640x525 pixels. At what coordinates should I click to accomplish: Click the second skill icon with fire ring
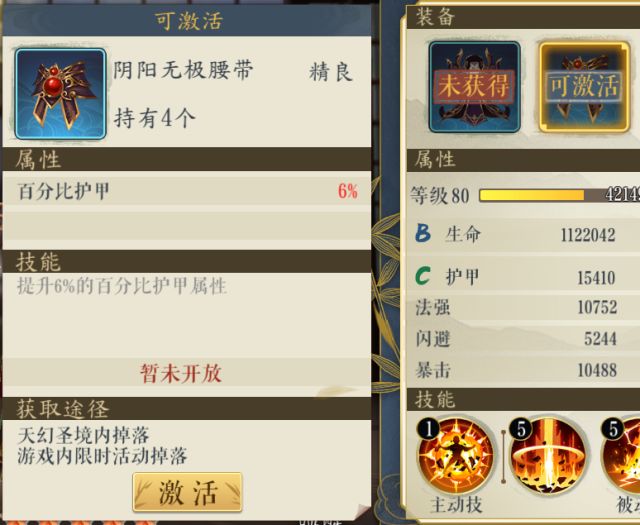(x=548, y=455)
